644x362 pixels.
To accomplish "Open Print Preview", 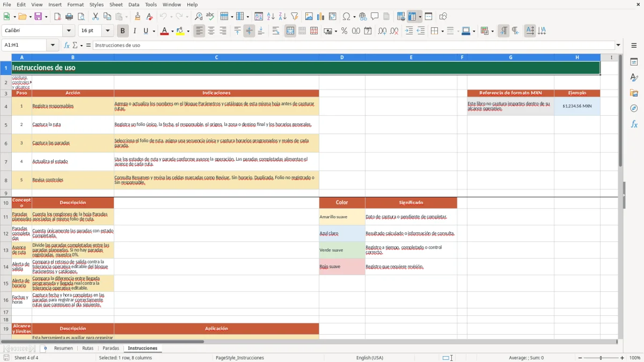I will pyautogui.click(x=81, y=17).
